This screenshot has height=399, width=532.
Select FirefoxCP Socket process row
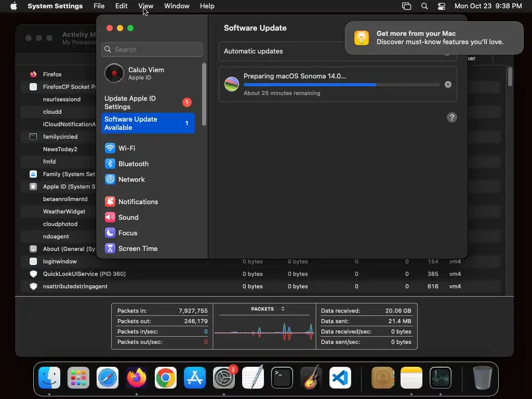pyautogui.click(x=58, y=87)
